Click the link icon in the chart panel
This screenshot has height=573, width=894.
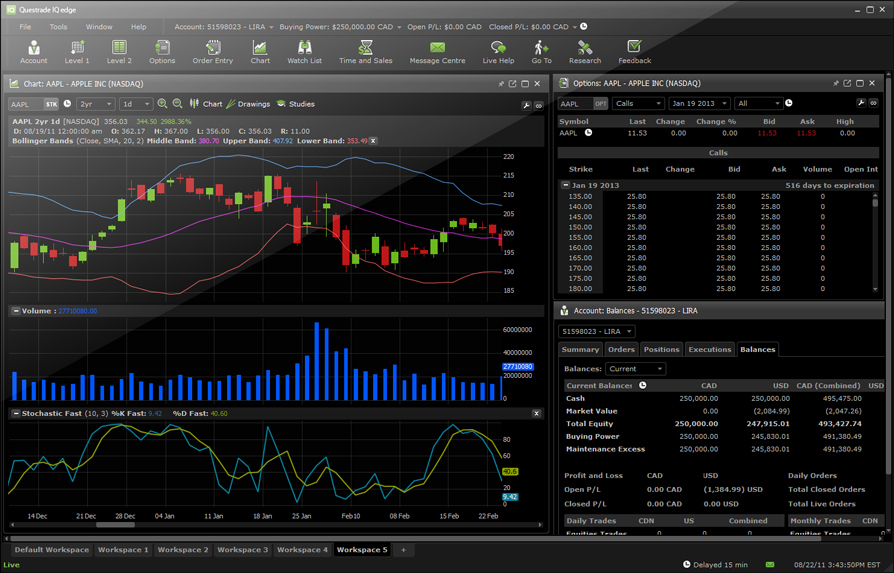click(538, 105)
